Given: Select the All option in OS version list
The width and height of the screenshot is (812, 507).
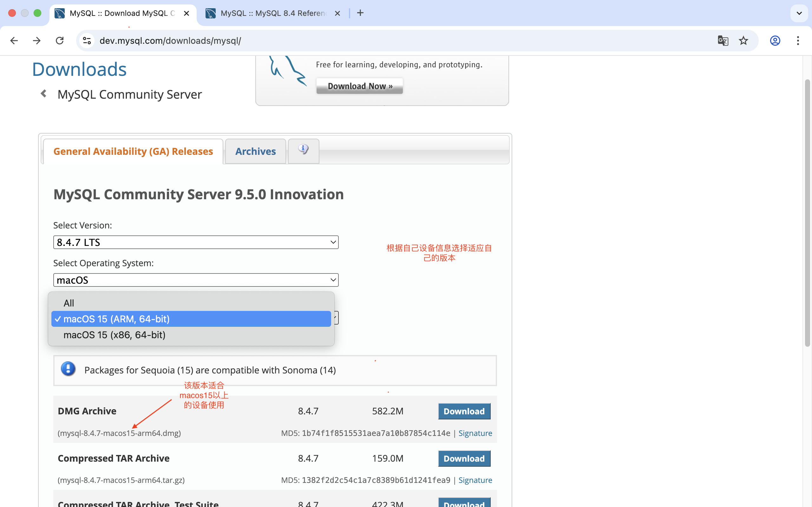Looking at the screenshot, I should 69,303.
